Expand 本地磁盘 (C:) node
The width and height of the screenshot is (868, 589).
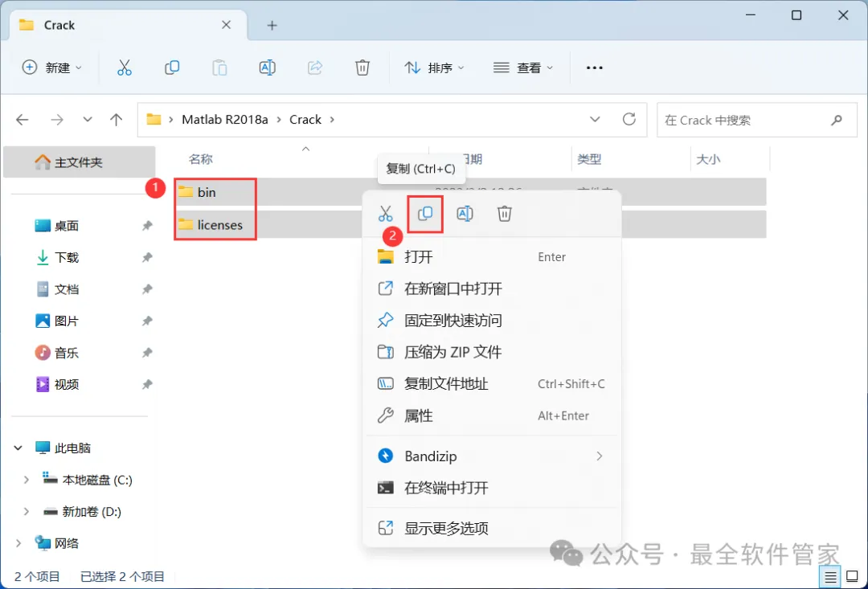pyautogui.click(x=26, y=480)
